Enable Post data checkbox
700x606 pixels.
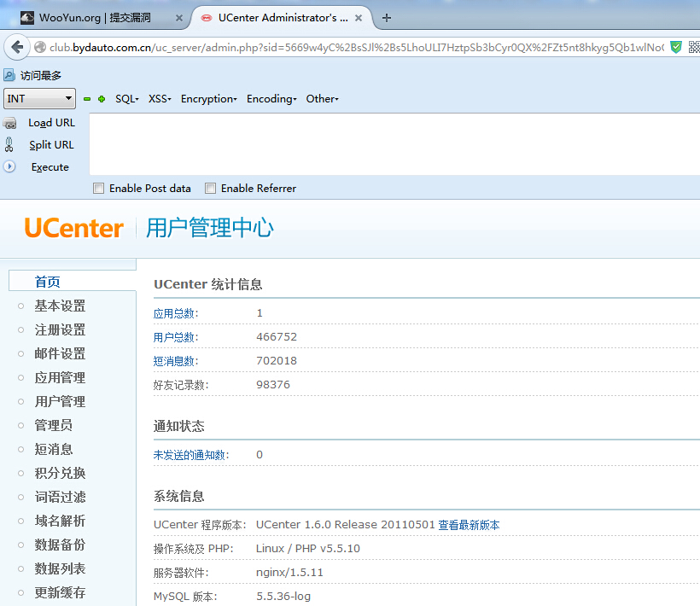(98, 189)
